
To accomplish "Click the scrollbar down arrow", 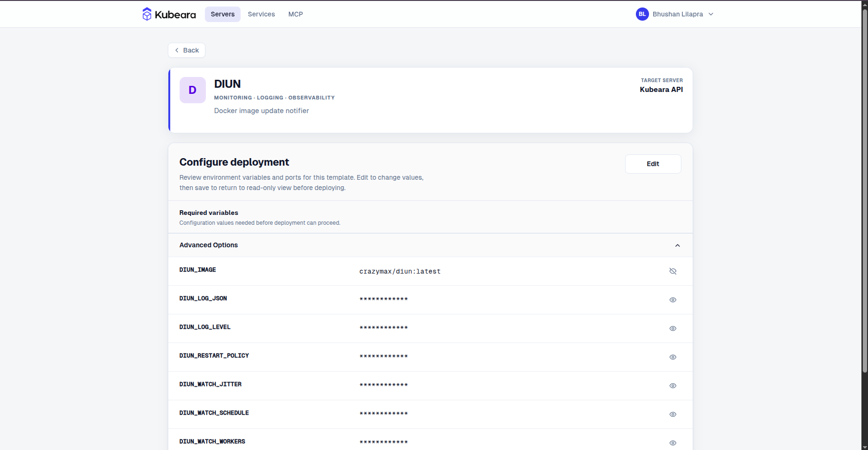I will coord(865,447).
